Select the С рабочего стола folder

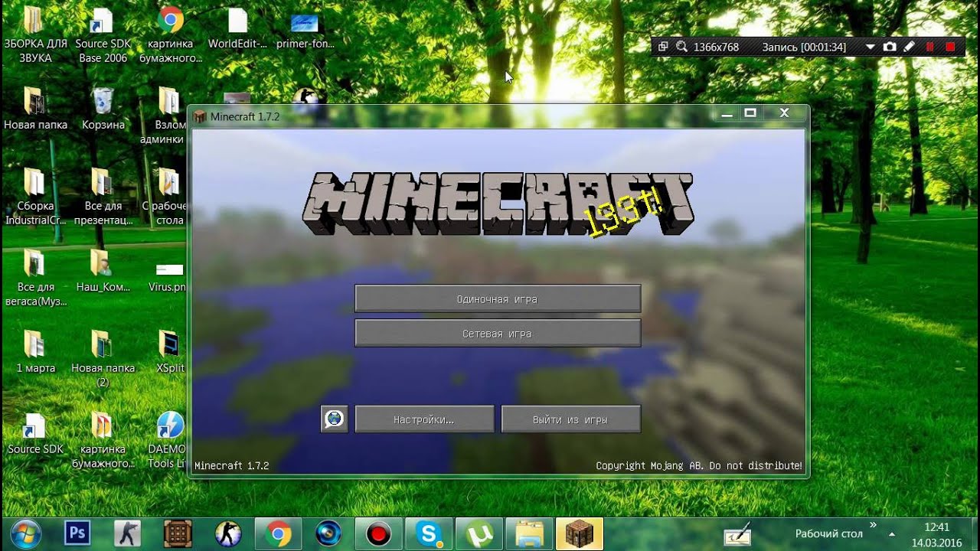click(165, 197)
